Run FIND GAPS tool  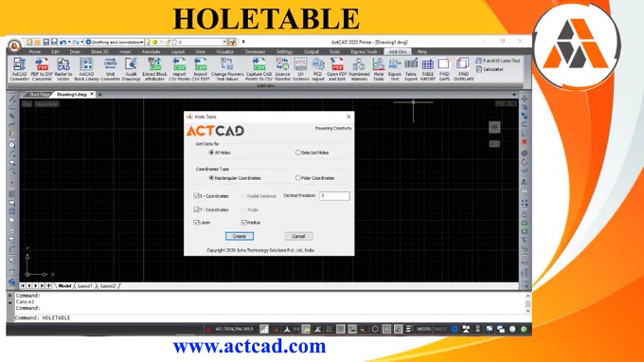click(444, 69)
